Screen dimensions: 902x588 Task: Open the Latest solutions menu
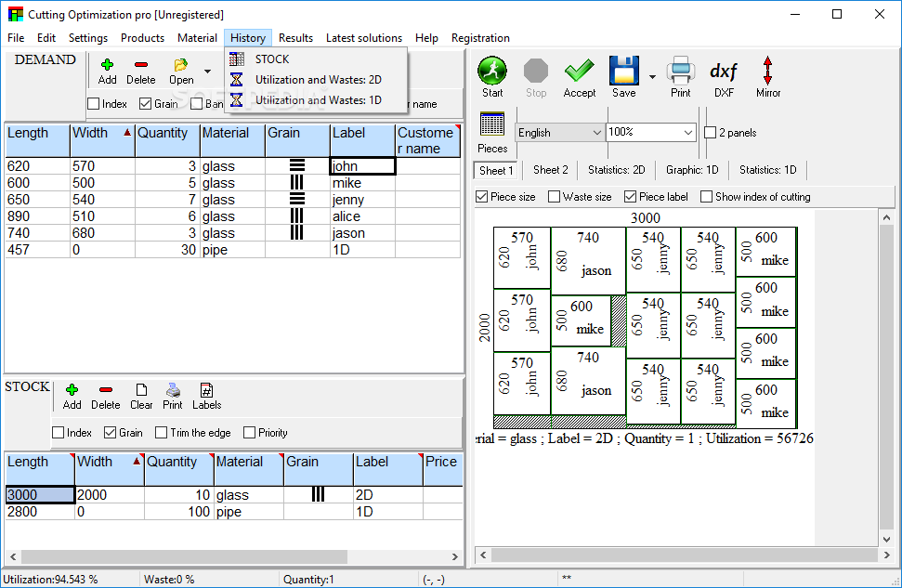pyautogui.click(x=364, y=38)
